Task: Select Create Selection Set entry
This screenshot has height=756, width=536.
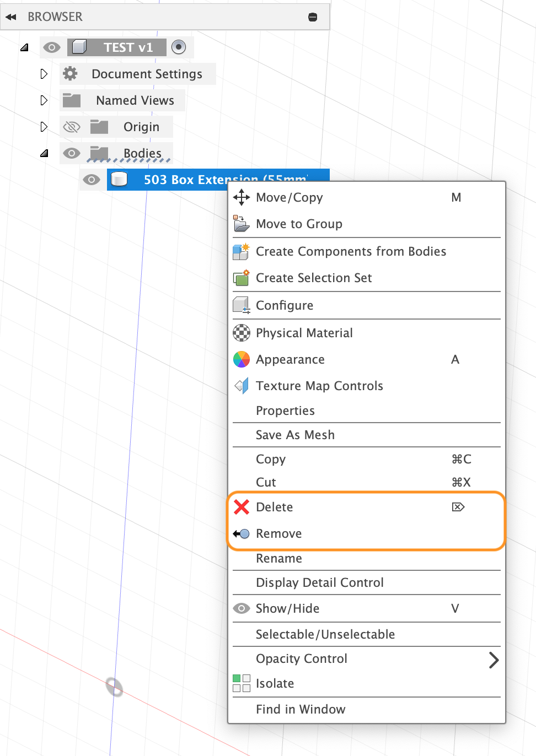Action: pos(367,278)
